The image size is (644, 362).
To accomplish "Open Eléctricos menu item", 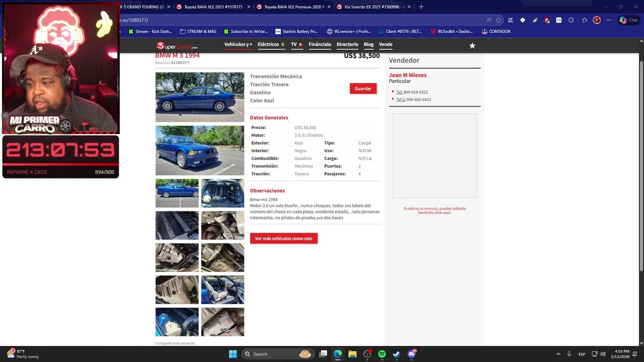I will tap(271, 45).
